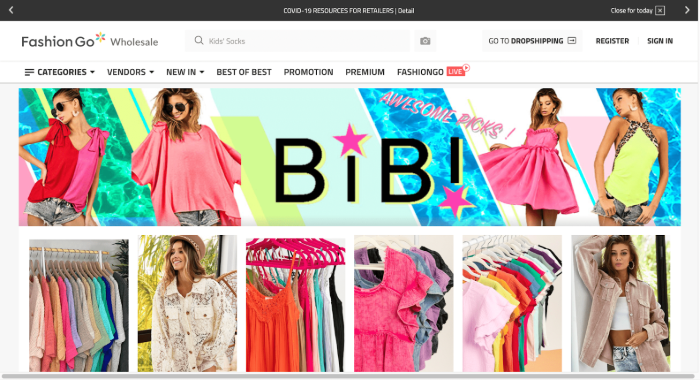Click the previous announcement arrow
Viewport: 700px width, 380px height.
pyautogui.click(x=11, y=10)
